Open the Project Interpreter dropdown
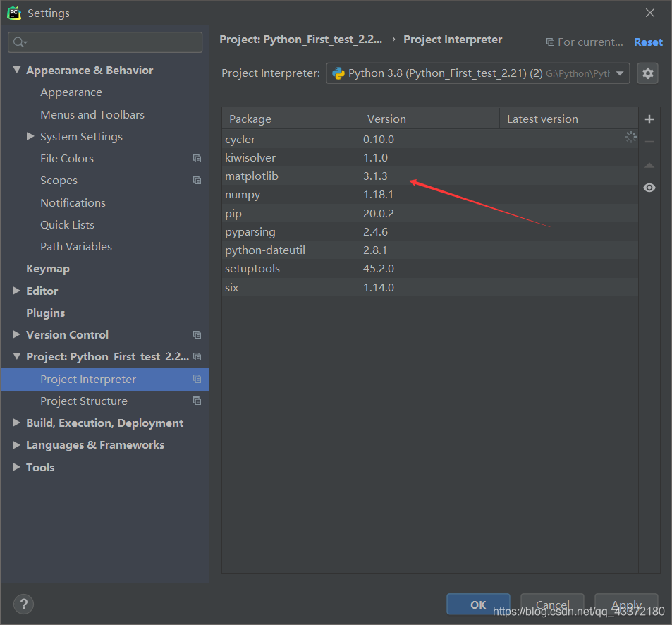The image size is (672, 625). (477, 73)
